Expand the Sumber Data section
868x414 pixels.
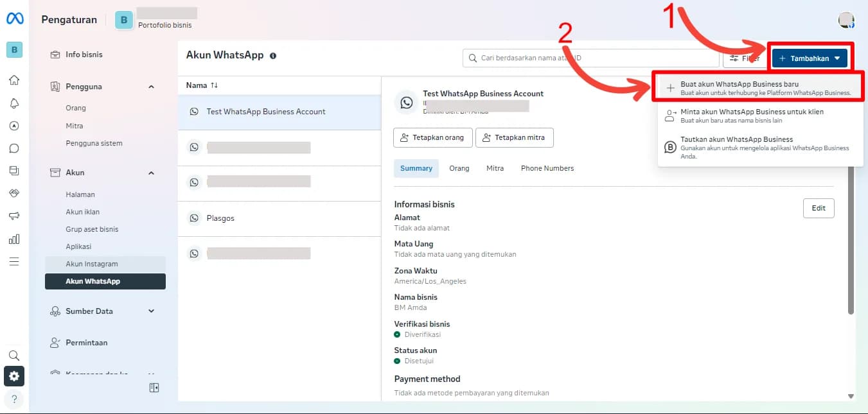tap(151, 311)
